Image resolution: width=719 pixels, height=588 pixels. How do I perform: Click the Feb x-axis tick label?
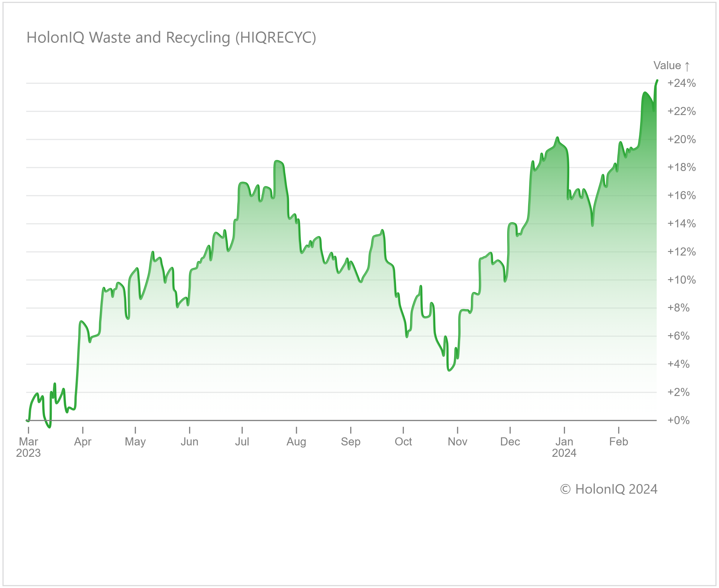coord(618,442)
